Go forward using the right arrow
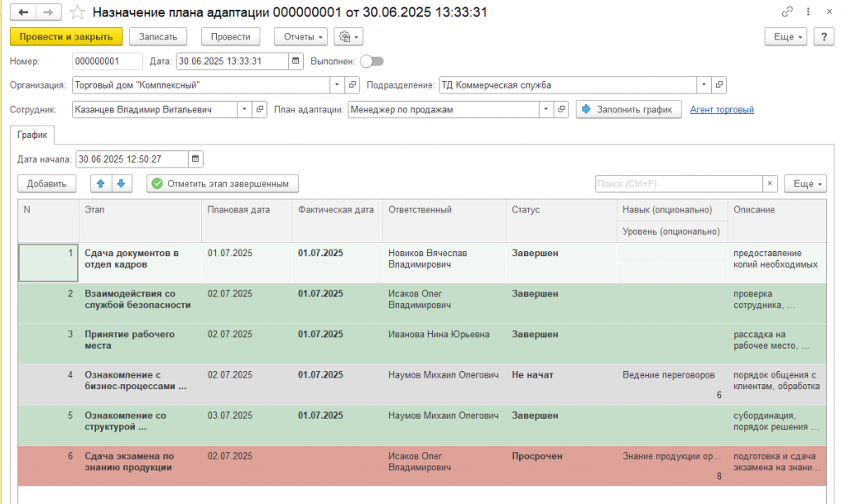The height and width of the screenshot is (504, 841). 48,11
